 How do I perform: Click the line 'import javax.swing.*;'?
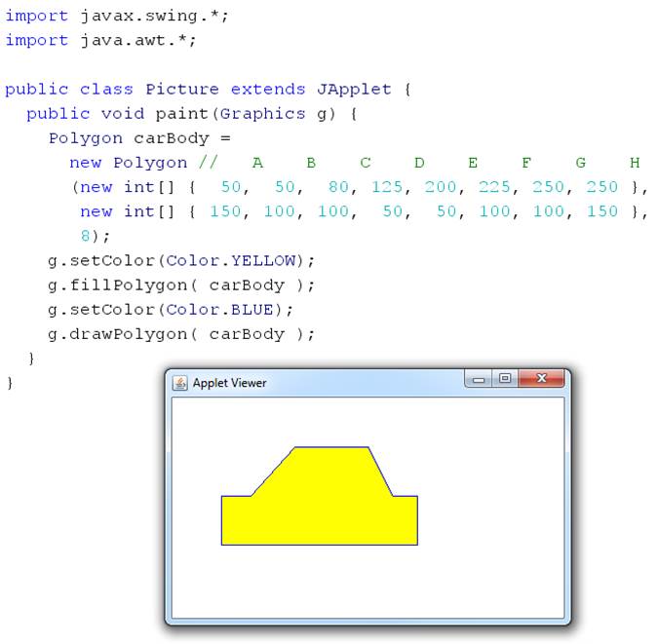(x=117, y=16)
